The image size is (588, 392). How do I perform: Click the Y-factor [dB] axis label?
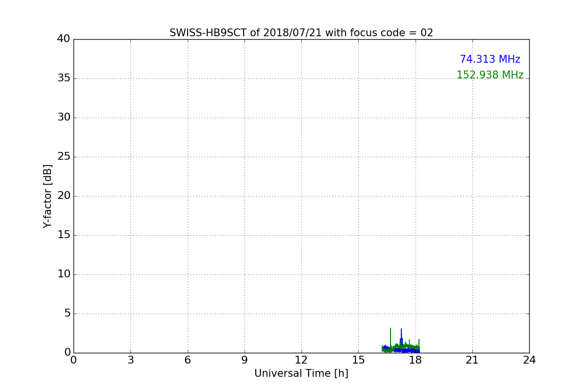(48, 196)
